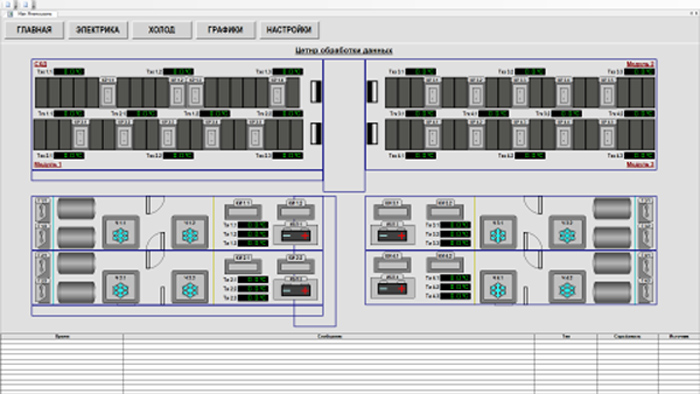Image resolution: width=700 pixels, height=394 pixels.
Task: Switch to the ЭЛЕКТРИКА page
Action: point(98,30)
